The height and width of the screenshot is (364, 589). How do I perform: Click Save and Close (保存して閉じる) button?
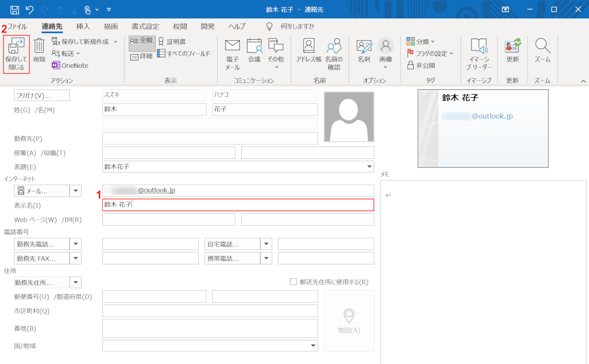click(x=16, y=54)
